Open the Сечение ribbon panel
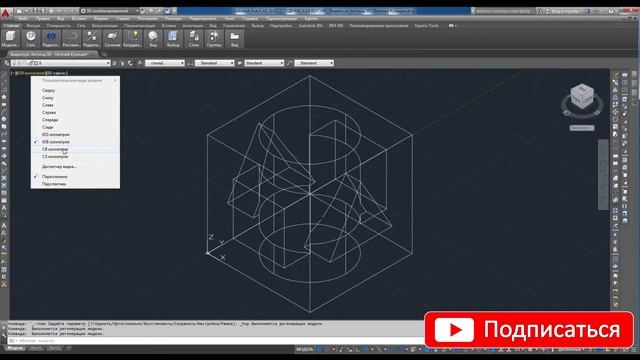The width and height of the screenshot is (640, 360). pyautogui.click(x=112, y=39)
